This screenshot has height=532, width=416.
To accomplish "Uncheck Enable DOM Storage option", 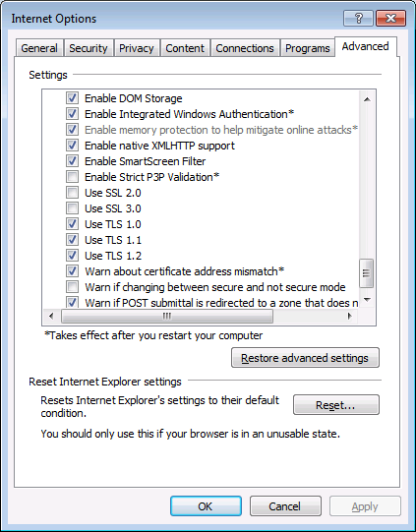I will [72, 98].
